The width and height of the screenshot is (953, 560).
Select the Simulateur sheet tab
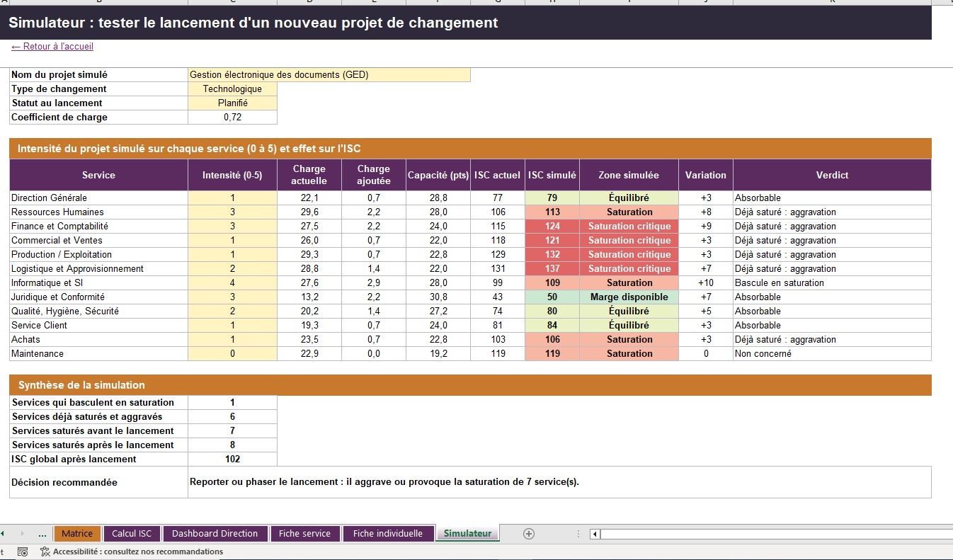[x=467, y=534]
